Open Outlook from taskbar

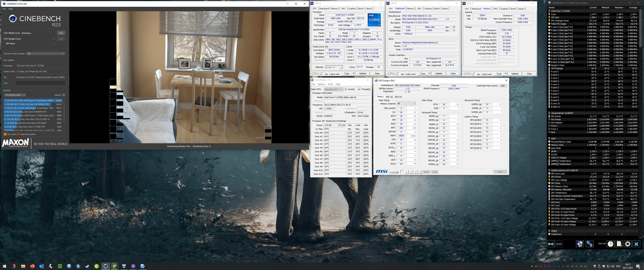(x=42, y=266)
